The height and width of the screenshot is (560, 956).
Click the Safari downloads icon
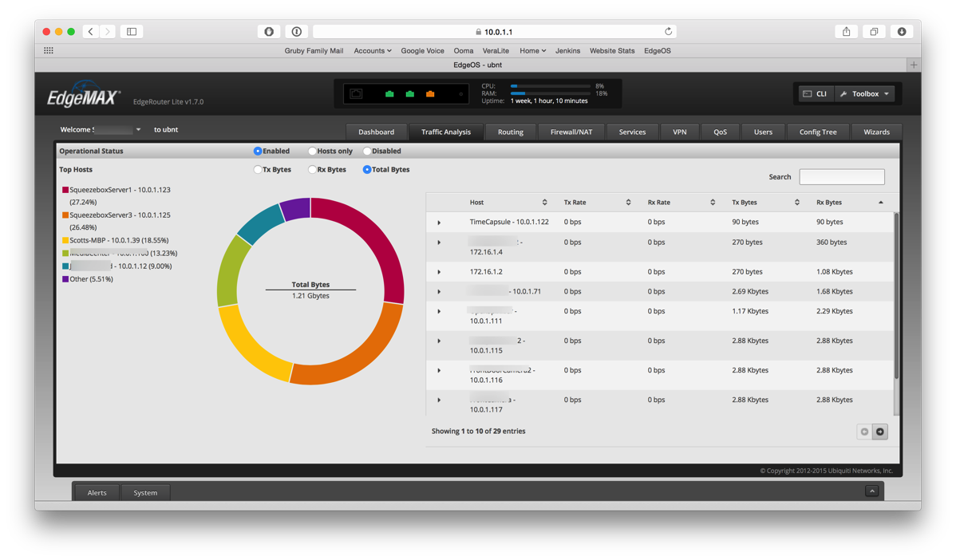[901, 31]
